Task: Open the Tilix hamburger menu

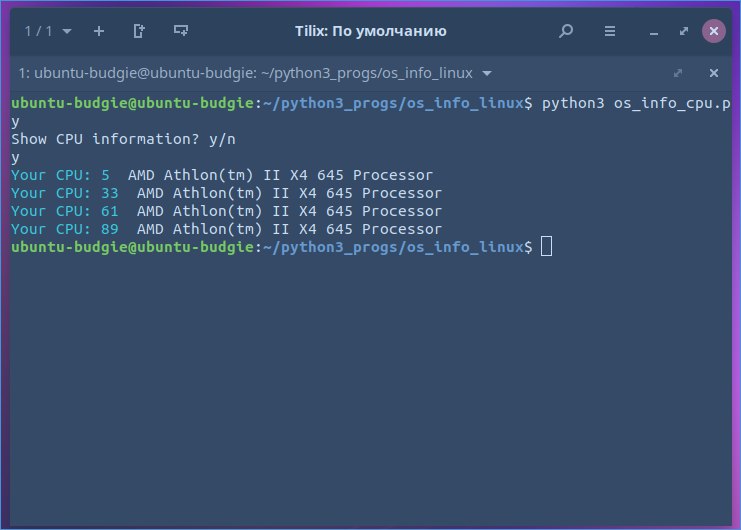Action: 609,31
